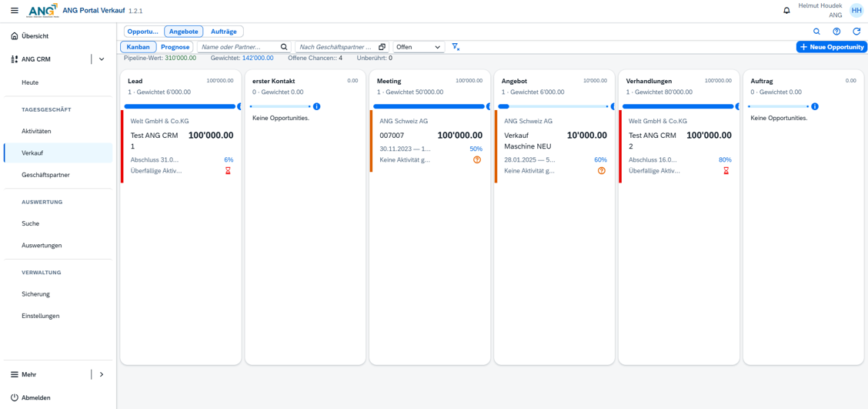The width and height of the screenshot is (868, 409).
Task: Click the Pipeline-Wert 310'000.00 value
Action: click(x=181, y=58)
